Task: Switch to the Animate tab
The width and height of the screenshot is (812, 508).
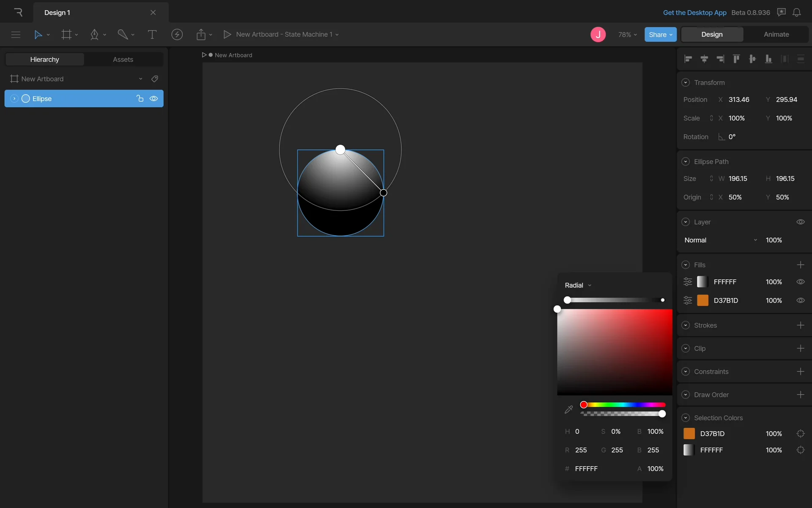Action: coord(776,34)
